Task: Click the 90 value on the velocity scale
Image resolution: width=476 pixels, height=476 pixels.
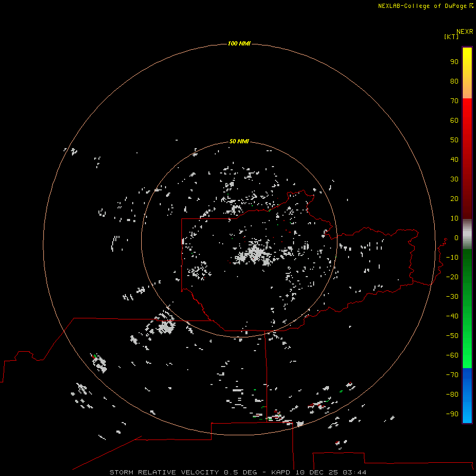Action: [x=454, y=62]
